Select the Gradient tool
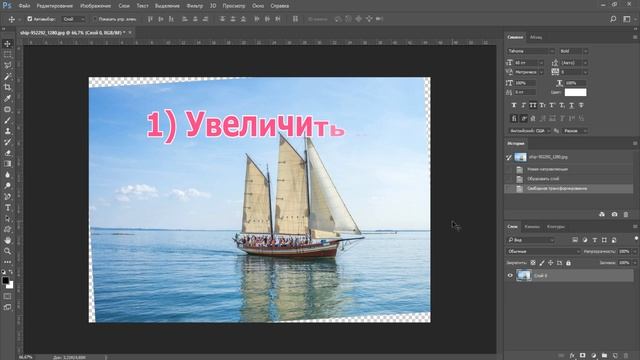 pos(7,164)
